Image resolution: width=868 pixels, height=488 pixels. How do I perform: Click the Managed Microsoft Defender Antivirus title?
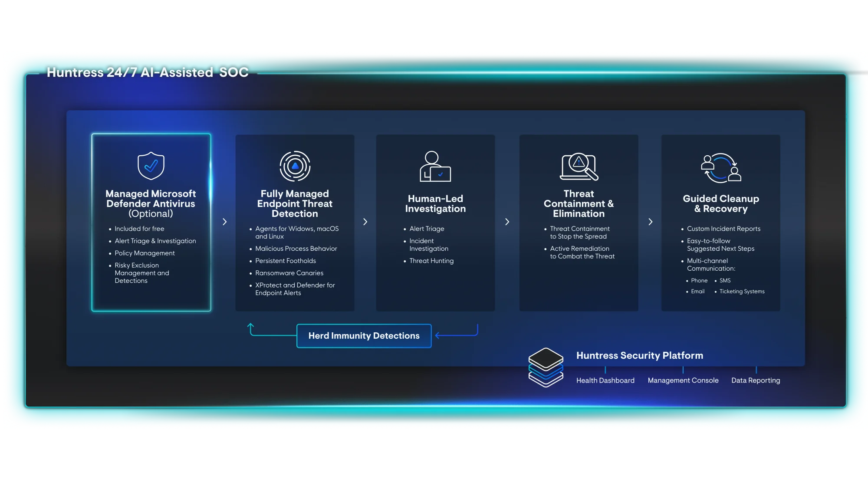coord(151,199)
